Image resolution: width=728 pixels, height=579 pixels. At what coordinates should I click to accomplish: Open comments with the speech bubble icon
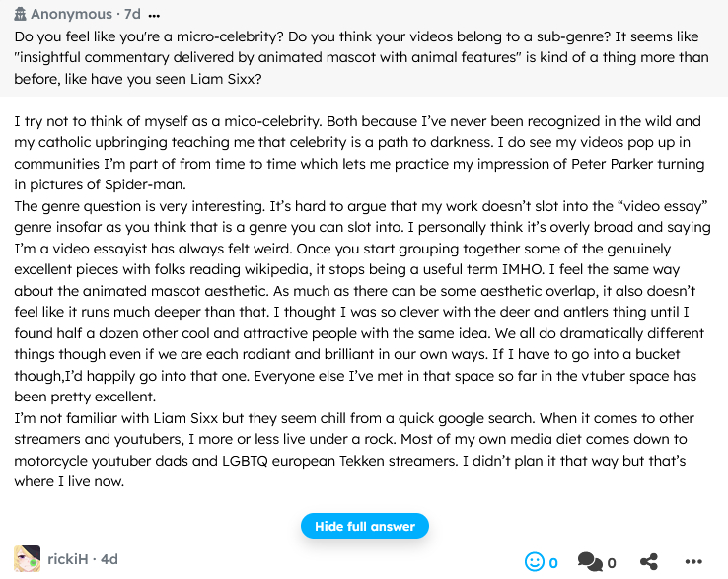click(590, 562)
